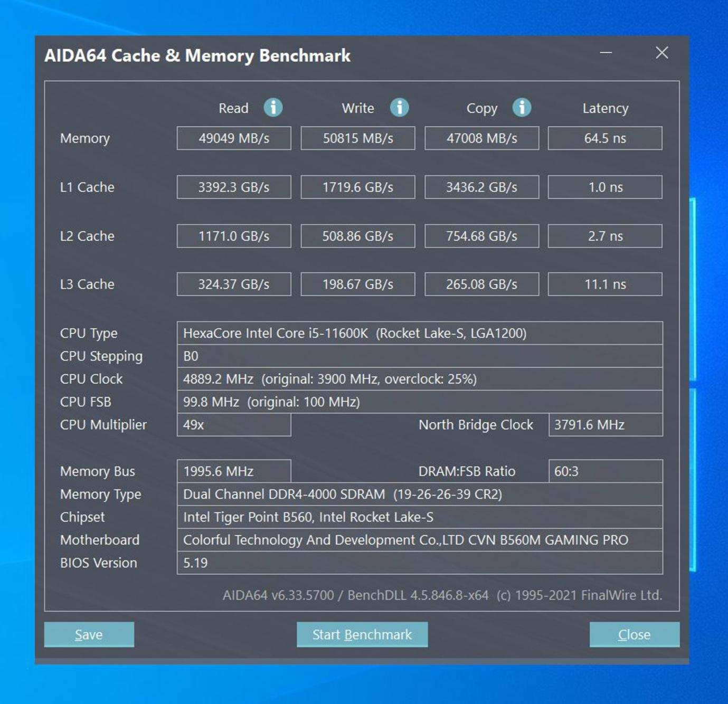
Task: Click the L2 Cache row label
Action: pyautogui.click(x=87, y=236)
